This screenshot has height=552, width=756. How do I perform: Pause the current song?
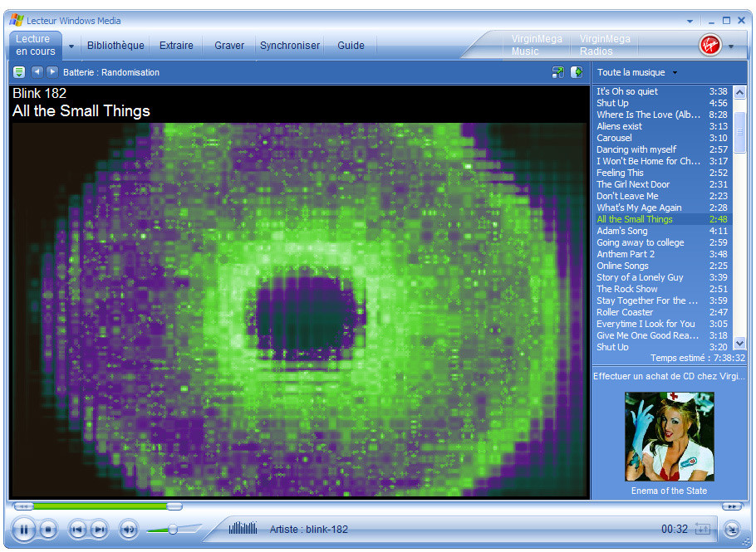[23, 529]
